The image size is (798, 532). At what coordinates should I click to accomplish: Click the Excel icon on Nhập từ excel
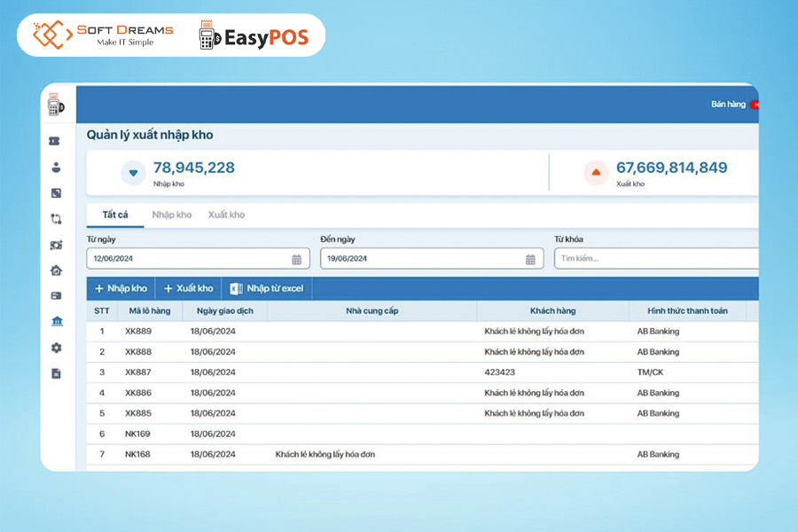(234, 287)
